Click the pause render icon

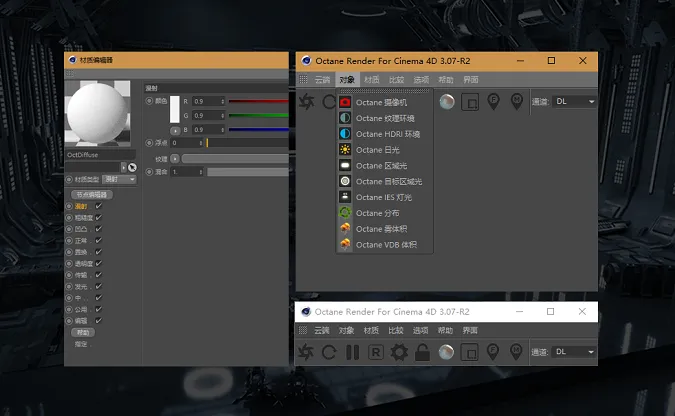(353, 352)
